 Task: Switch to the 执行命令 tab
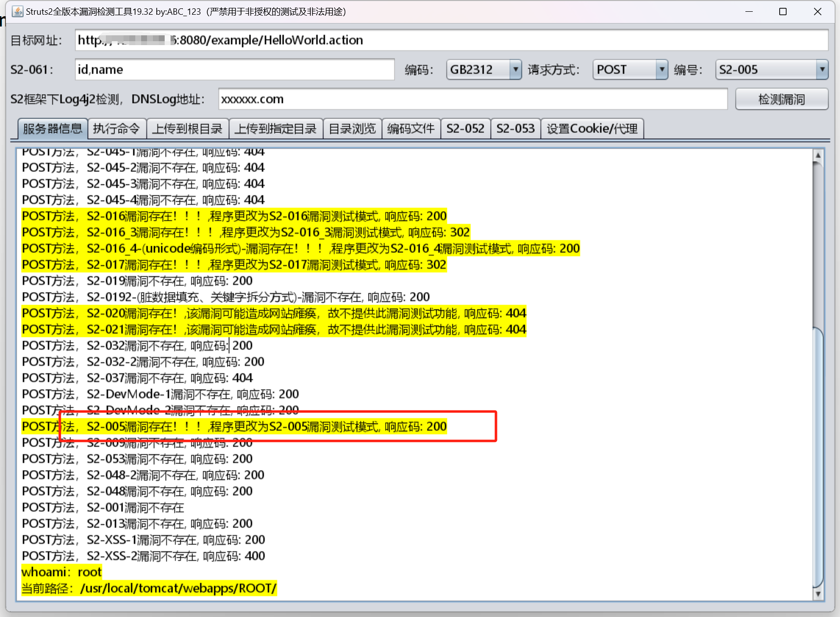coord(117,129)
